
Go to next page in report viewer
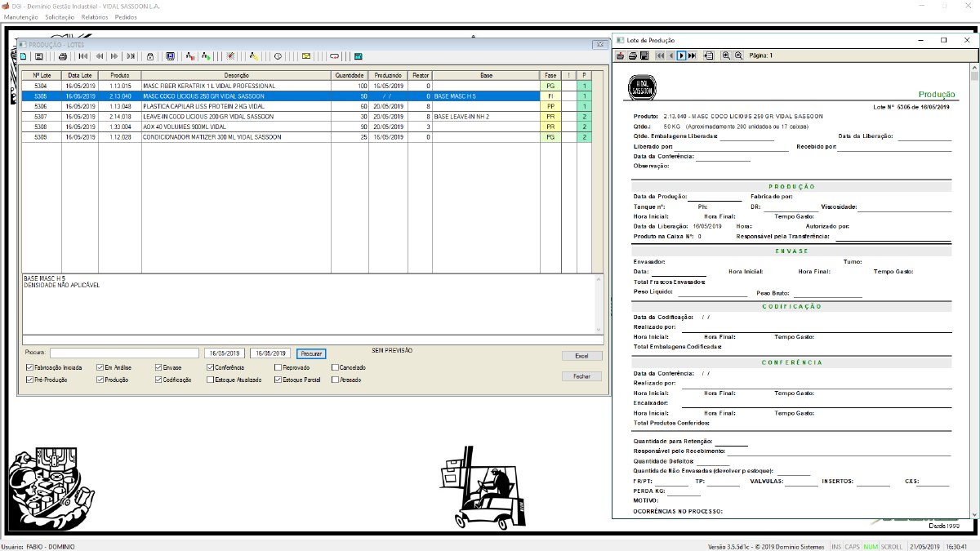click(681, 56)
